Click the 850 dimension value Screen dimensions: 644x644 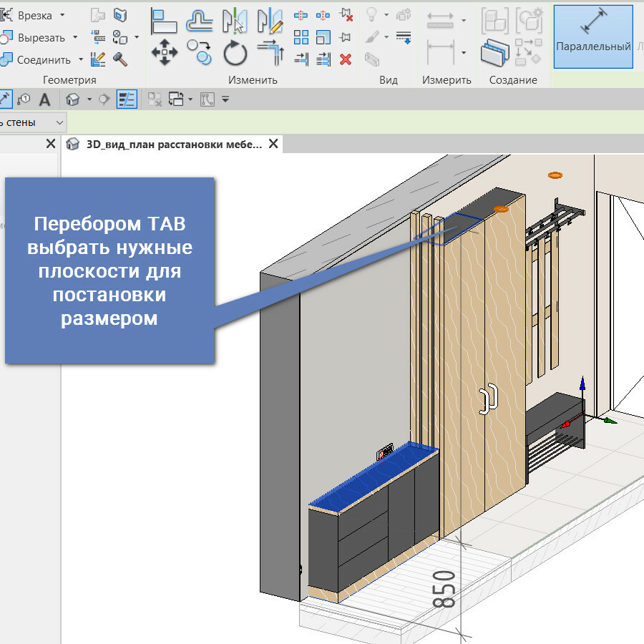point(444,589)
